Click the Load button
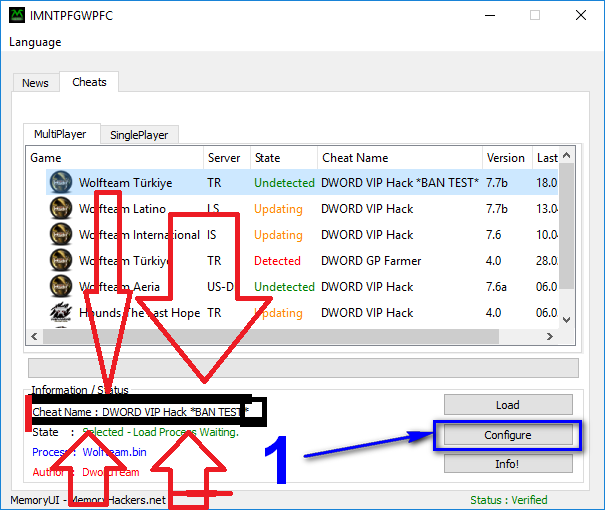 (508, 405)
